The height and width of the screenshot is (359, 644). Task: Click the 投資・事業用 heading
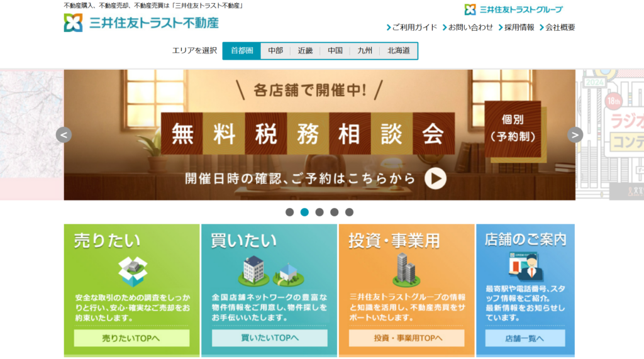[394, 240]
